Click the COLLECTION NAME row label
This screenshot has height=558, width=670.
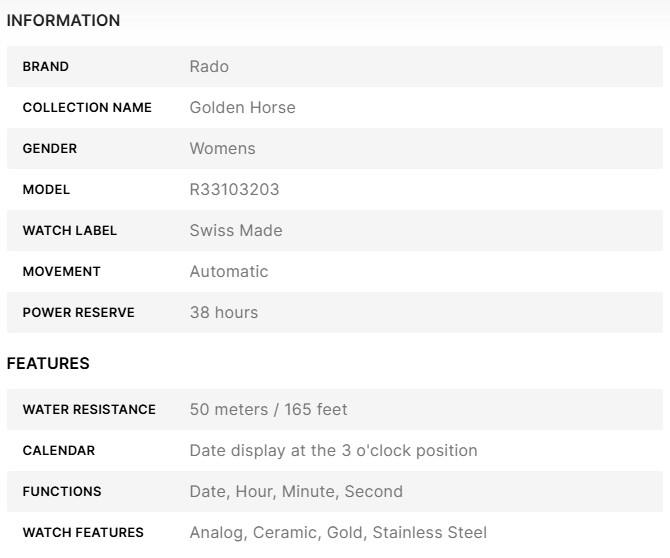(x=87, y=108)
